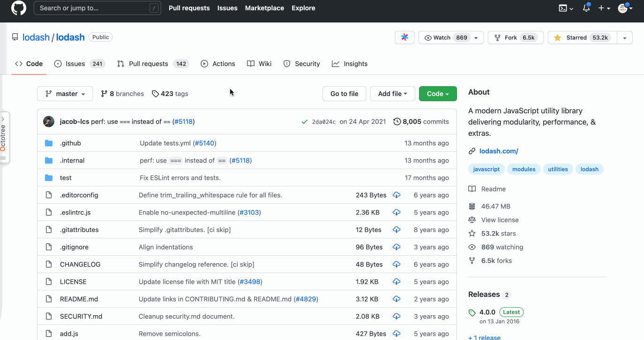Toggle the Starred button
This screenshot has width=644, height=340.
(x=582, y=37)
